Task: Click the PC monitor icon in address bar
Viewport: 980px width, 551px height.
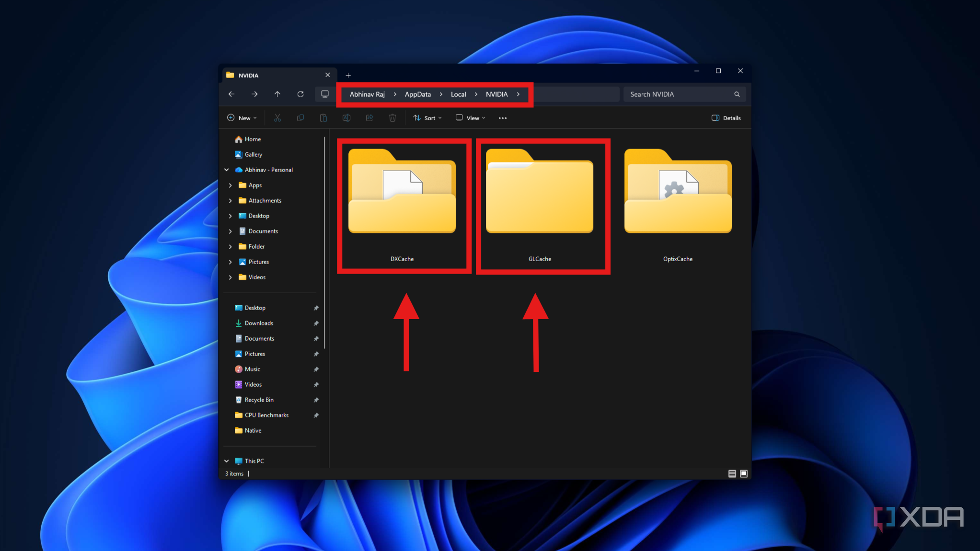Action: click(325, 94)
